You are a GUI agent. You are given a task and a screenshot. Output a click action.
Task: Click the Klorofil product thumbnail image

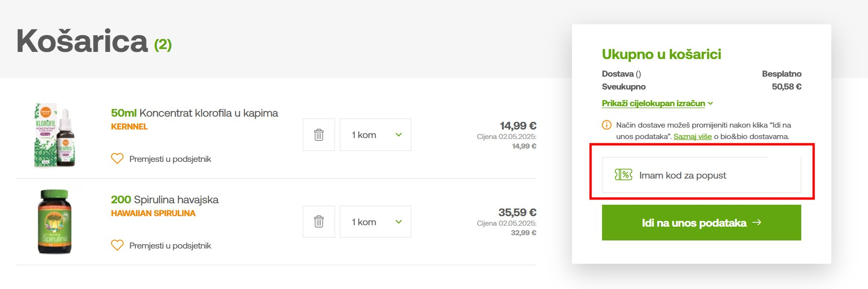55,136
